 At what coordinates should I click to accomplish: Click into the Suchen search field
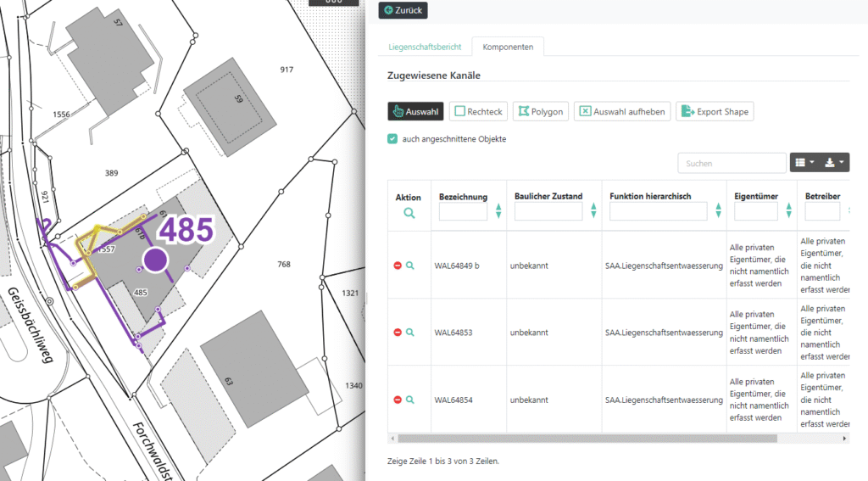click(x=732, y=163)
